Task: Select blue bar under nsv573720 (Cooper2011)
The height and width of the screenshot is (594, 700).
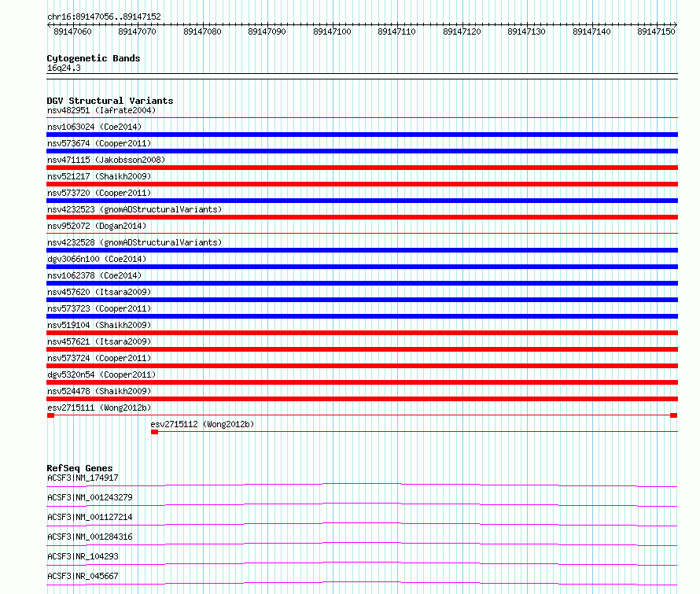Action: (x=362, y=201)
